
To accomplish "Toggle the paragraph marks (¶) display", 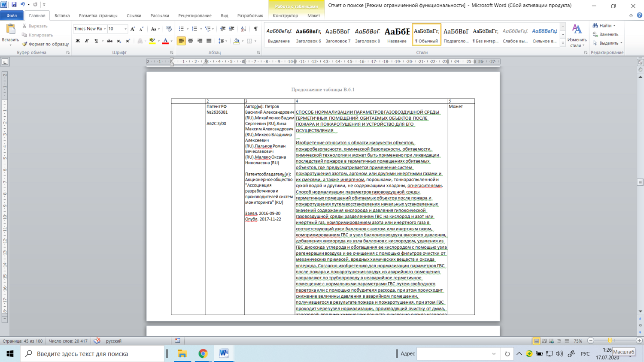I will (256, 29).
